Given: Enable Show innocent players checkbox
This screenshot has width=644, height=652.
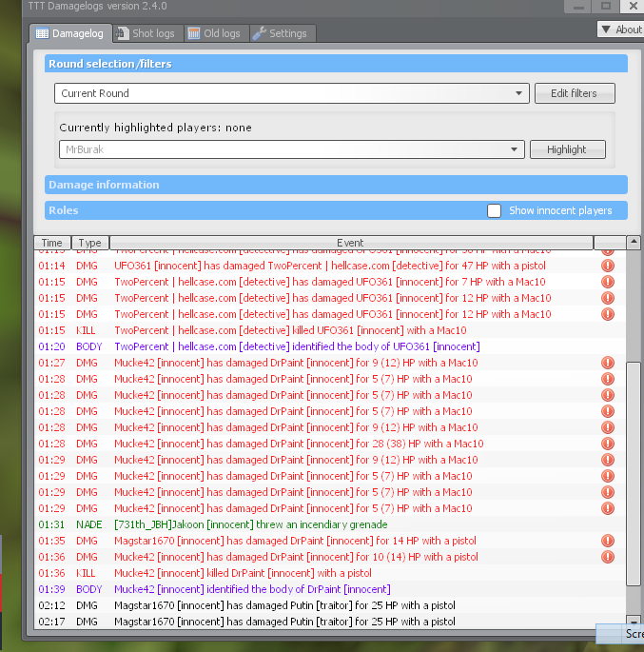Looking at the screenshot, I should tap(494, 210).
